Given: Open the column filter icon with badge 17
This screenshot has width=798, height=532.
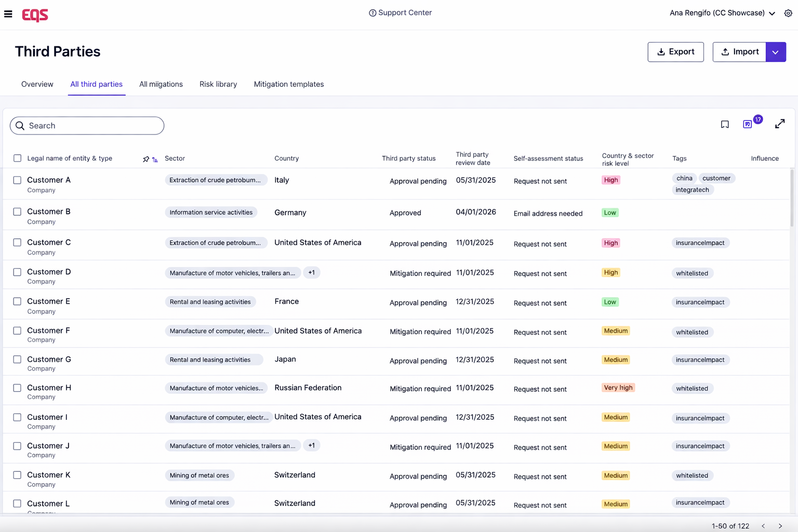Looking at the screenshot, I should pyautogui.click(x=748, y=124).
